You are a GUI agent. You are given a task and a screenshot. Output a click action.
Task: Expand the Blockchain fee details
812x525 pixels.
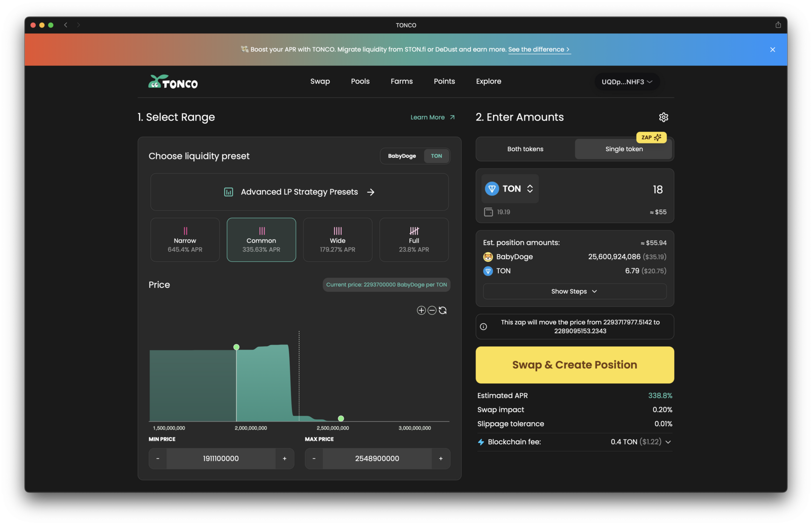pyautogui.click(x=668, y=442)
